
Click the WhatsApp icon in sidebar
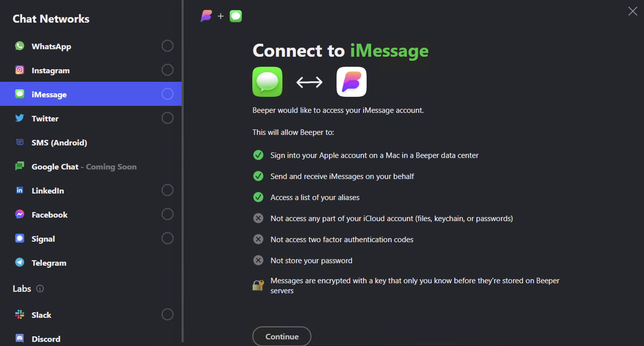[20, 46]
